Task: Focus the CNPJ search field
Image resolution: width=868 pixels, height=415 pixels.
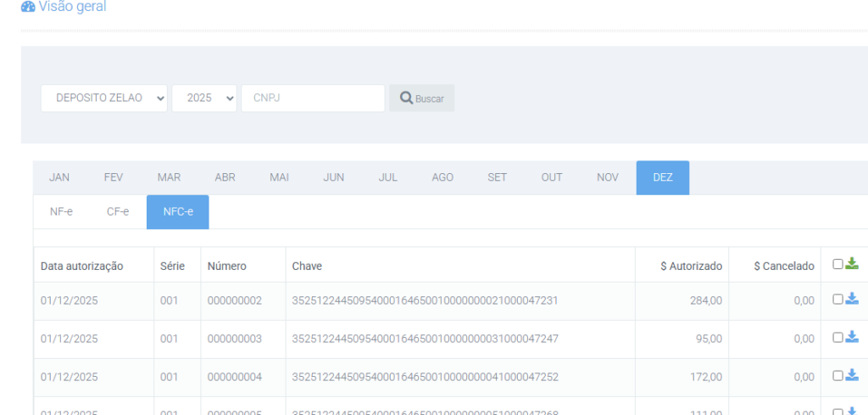Action: [313, 98]
